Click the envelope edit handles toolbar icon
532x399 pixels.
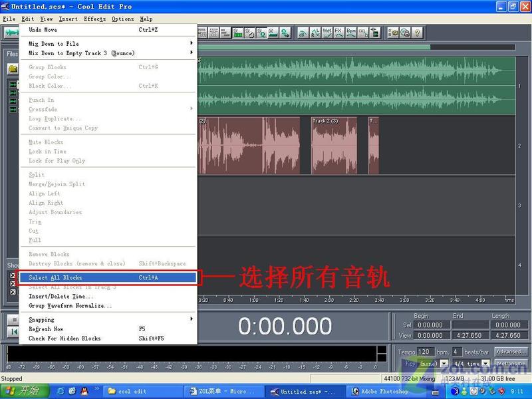[362, 33]
